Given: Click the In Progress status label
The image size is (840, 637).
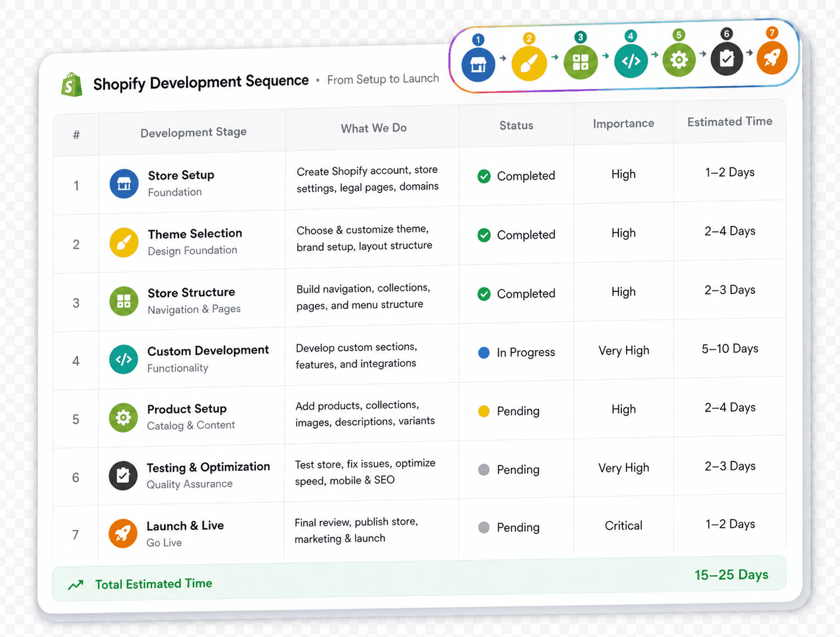Looking at the screenshot, I should (x=526, y=352).
